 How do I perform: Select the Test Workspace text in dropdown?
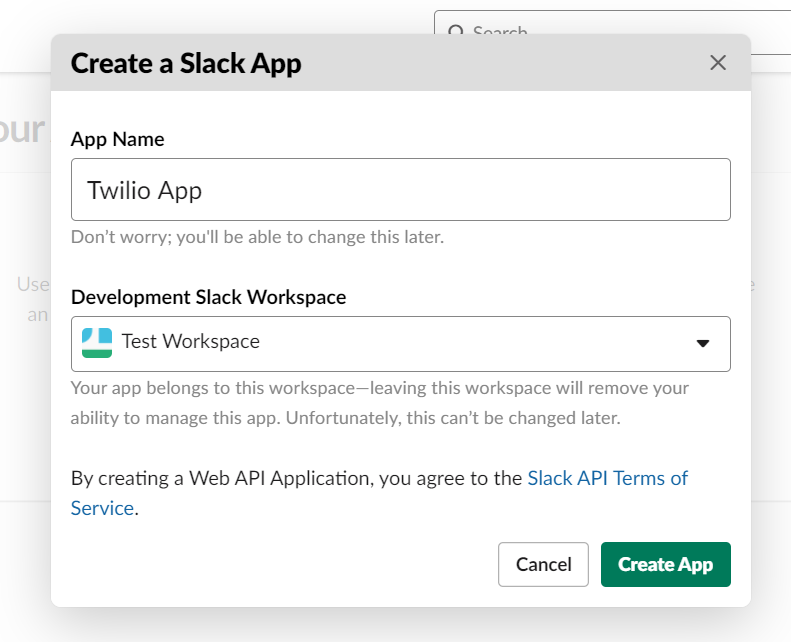pyautogui.click(x=190, y=342)
